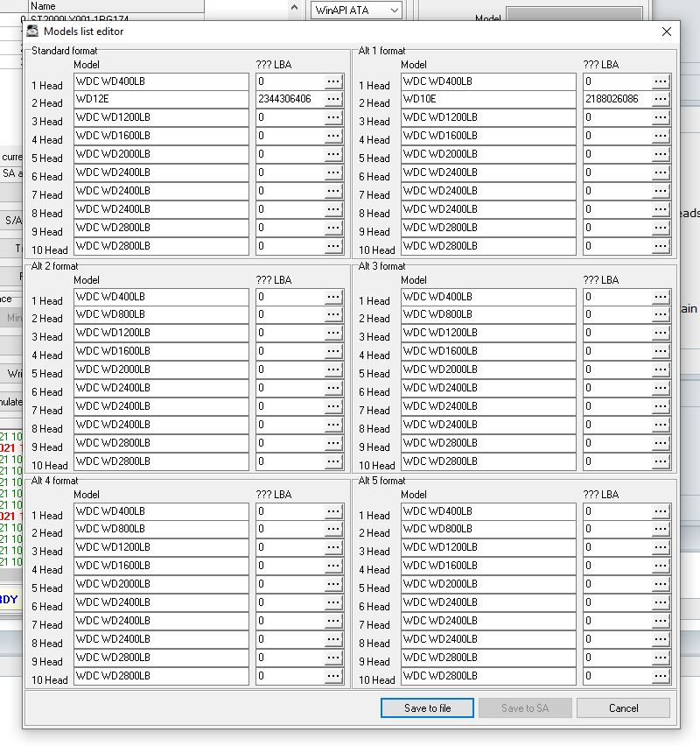Edit Alt 1 format LBA value 2188026086

(617, 99)
